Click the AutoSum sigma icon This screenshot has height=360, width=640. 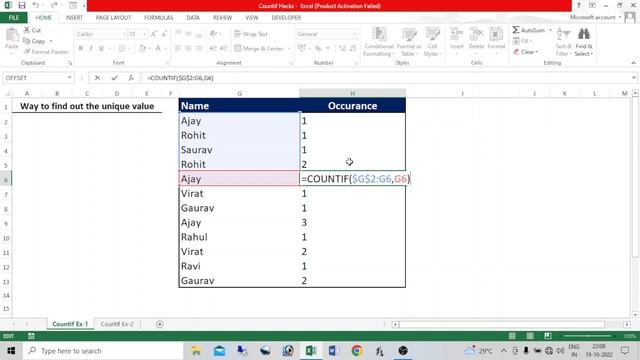click(516, 30)
